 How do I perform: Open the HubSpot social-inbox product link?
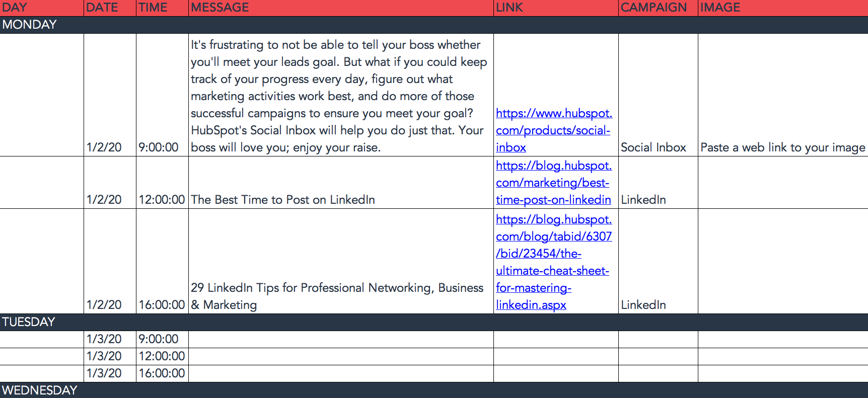click(554, 130)
